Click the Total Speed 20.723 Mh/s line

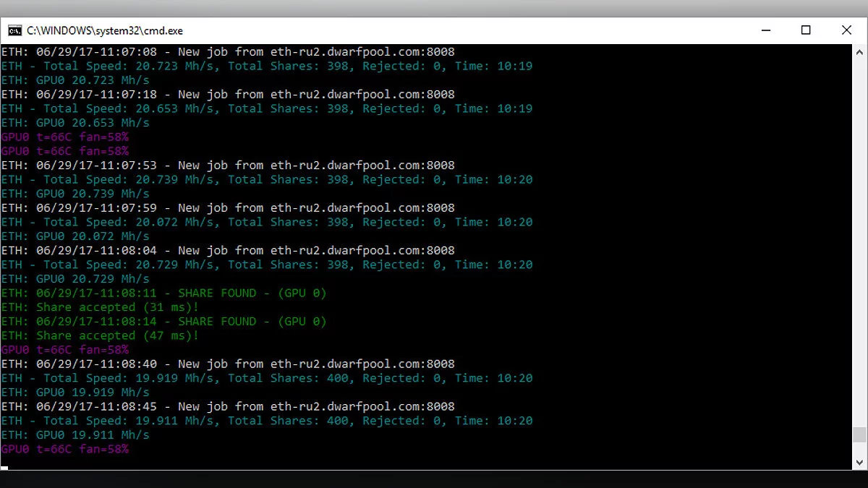[266, 66]
